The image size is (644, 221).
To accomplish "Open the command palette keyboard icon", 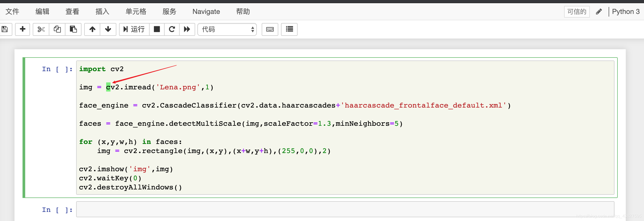I will [x=270, y=29].
